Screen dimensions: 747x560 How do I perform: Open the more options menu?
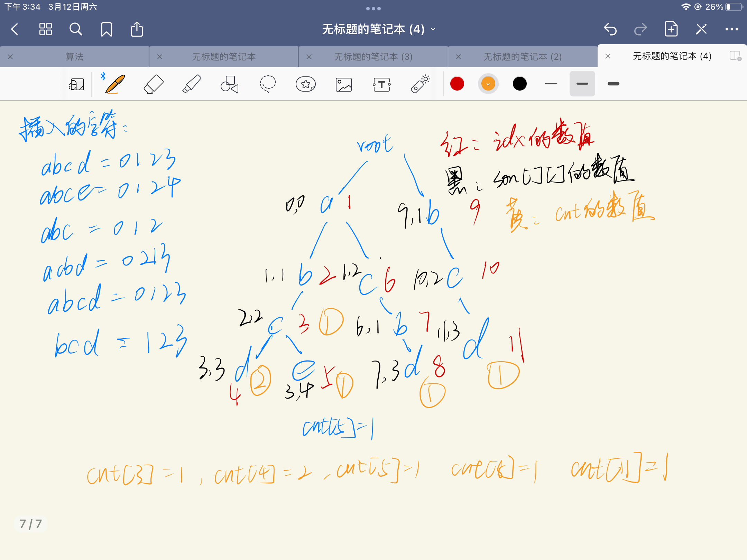click(x=732, y=29)
